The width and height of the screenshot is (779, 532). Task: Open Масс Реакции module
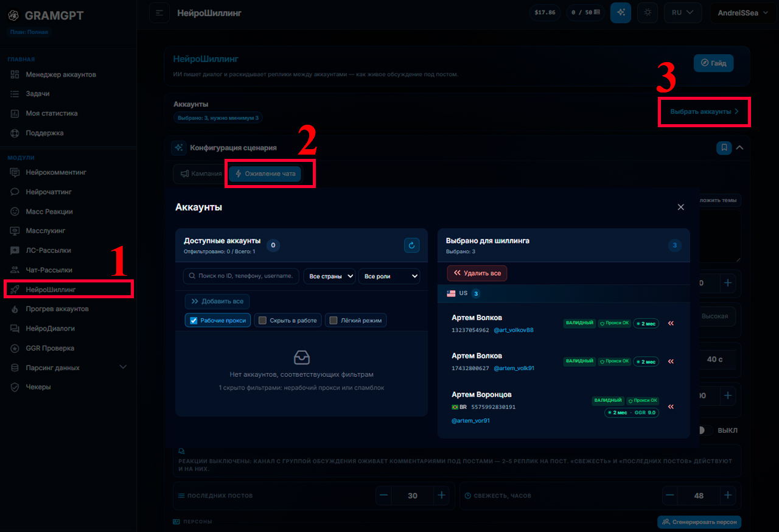tap(49, 211)
